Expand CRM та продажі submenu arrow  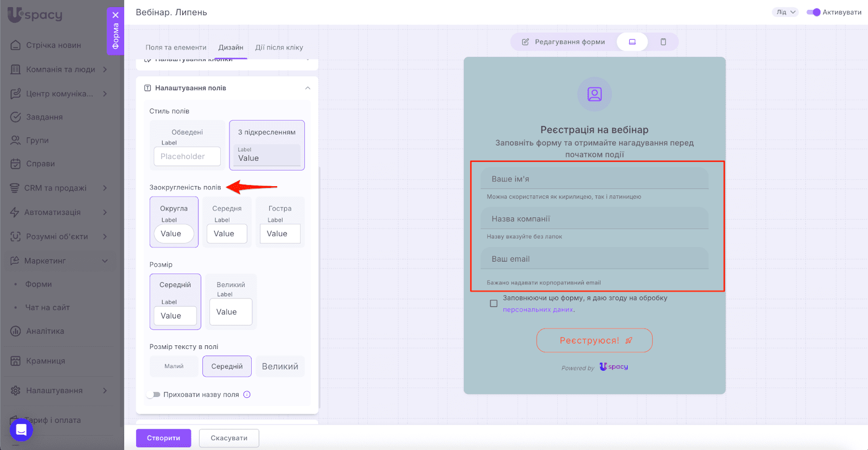click(x=105, y=188)
